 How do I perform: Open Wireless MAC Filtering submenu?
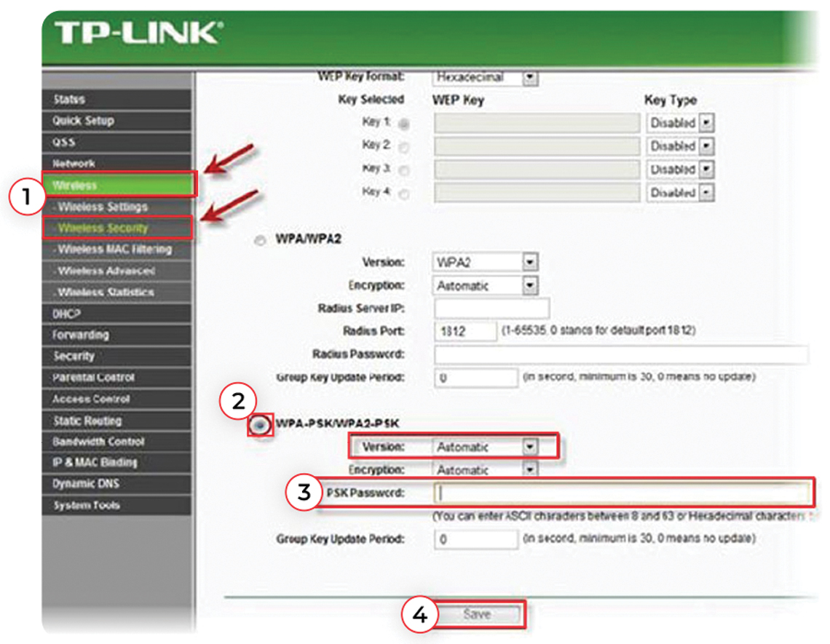click(116, 250)
